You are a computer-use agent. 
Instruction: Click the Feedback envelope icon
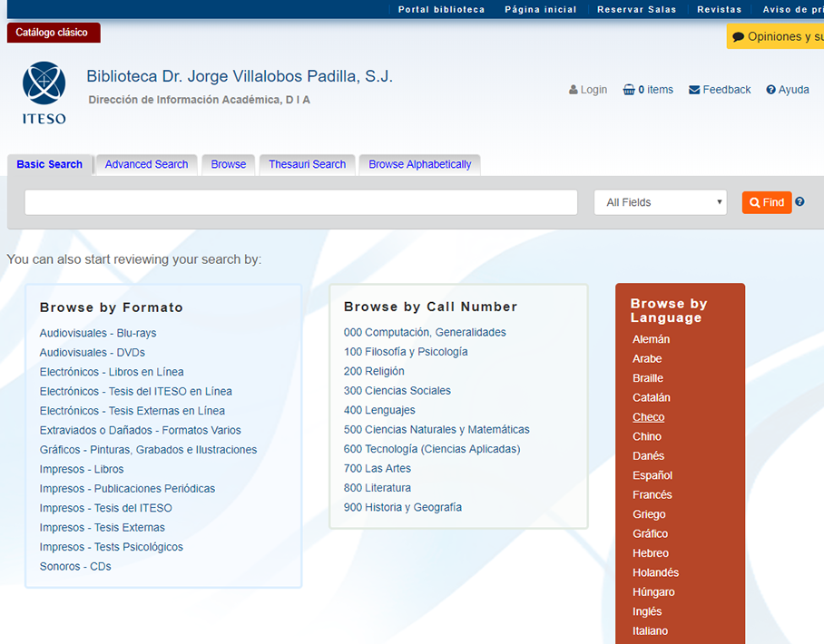[694, 90]
